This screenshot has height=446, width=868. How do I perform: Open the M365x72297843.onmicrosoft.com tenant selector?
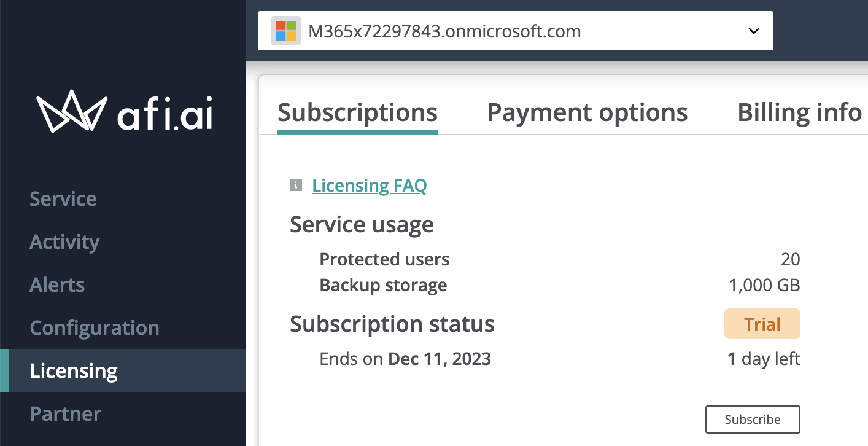point(515,31)
